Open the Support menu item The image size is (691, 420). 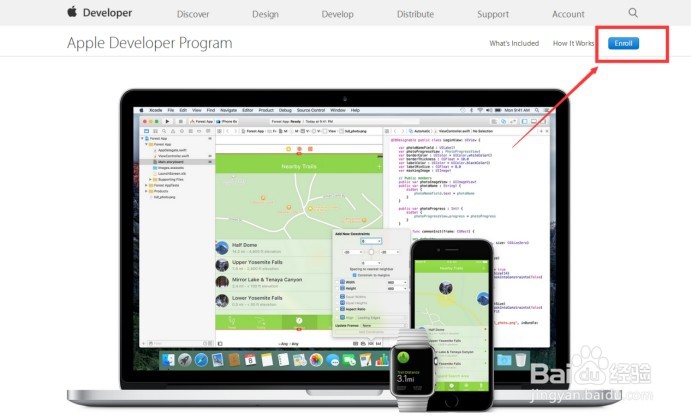pyautogui.click(x=493, y=14)
